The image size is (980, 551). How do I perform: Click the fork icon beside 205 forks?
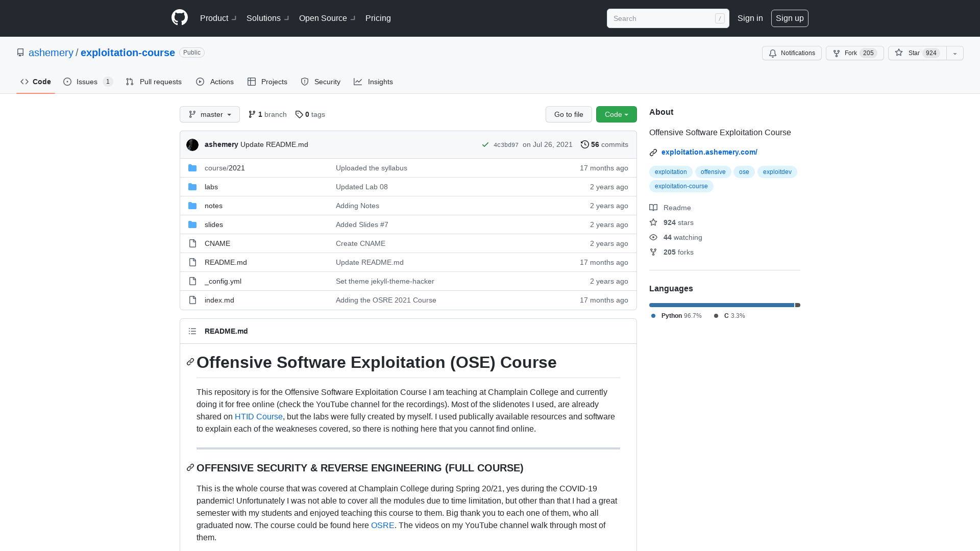653,252
